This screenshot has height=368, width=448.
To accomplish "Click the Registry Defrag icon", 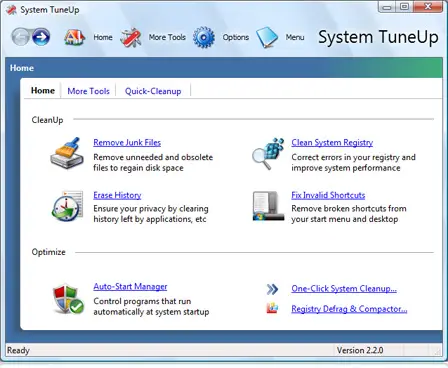I will pos(272,308).
